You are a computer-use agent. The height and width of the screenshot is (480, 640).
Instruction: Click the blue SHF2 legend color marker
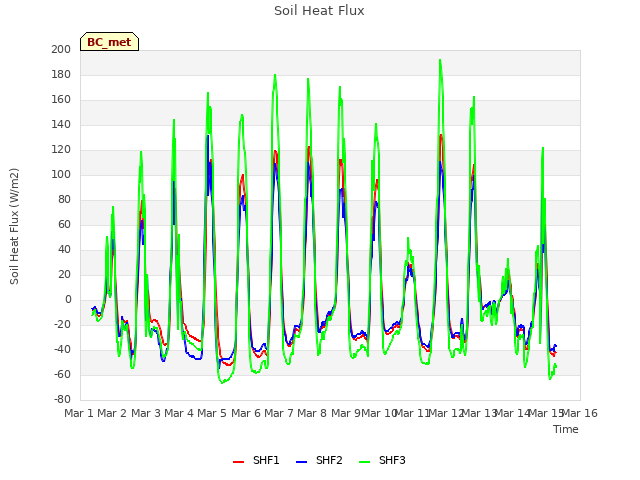click(x=301, y=462)
